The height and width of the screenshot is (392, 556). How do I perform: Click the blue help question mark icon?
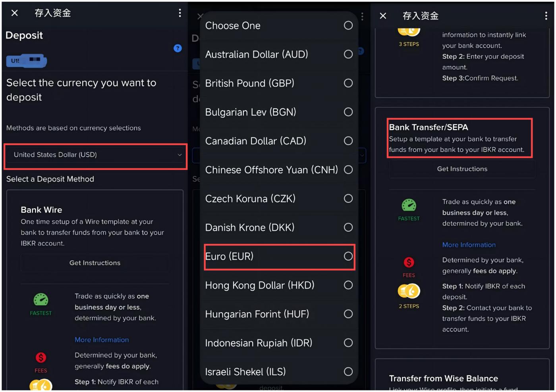(x=178, y=48)
